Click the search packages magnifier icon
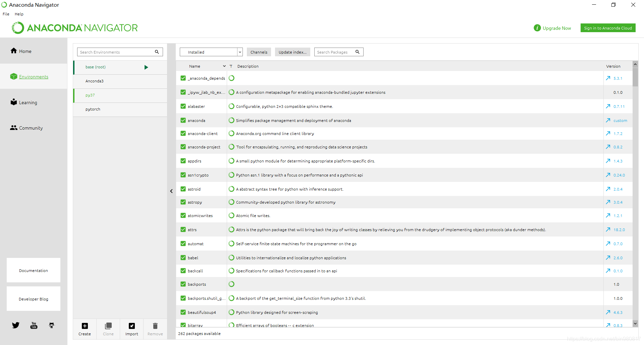 click(358, 52)
